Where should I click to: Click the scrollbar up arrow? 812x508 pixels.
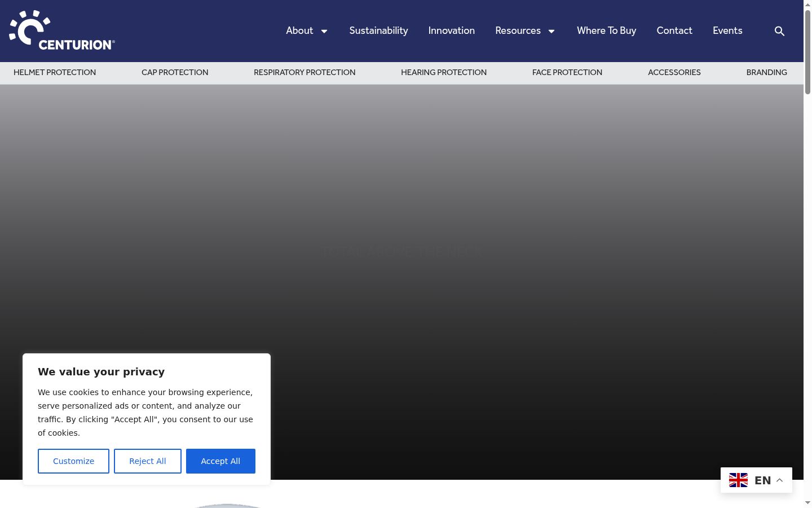pyautogui.click(x=807, y=5)
